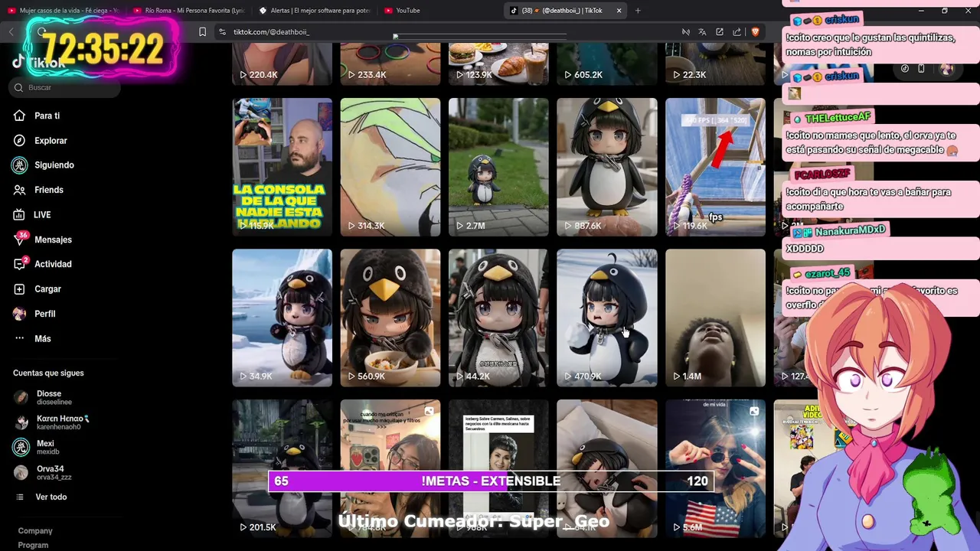Open the Actividad notifications icon
This screenshot has width=980, height=551.
click(20, 264)
